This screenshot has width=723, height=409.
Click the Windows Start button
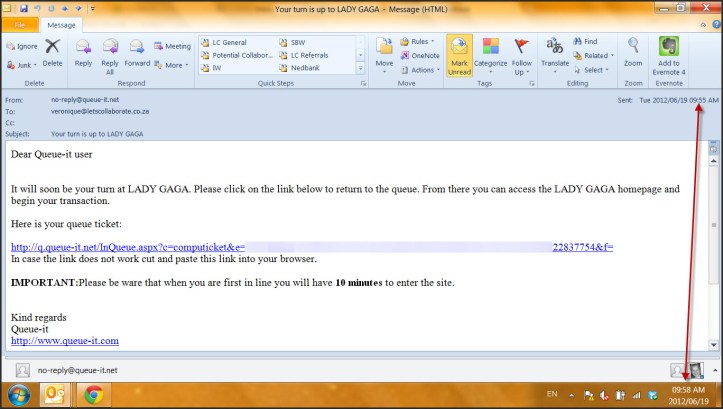(18, 393)
